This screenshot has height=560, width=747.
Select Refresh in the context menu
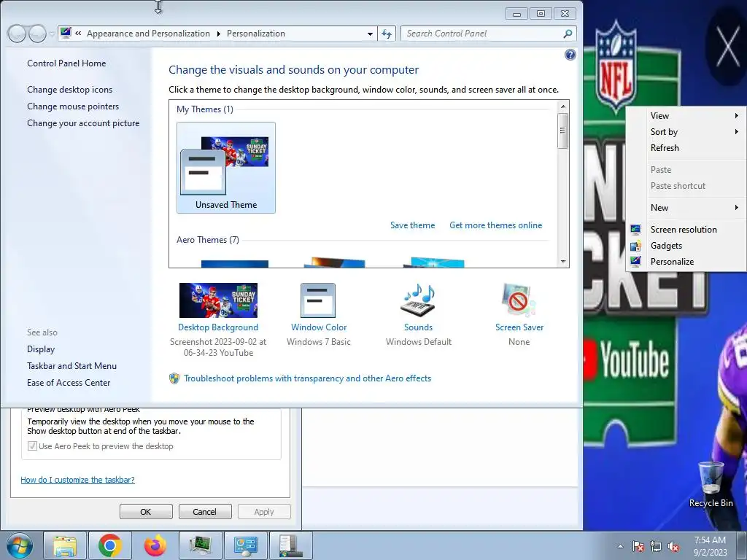coord(665,148)
